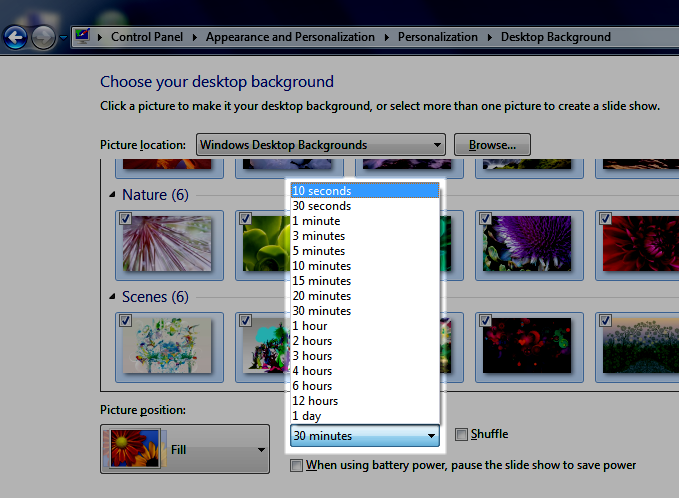Select the watercolor birds thumbnail

coord(167,346)
